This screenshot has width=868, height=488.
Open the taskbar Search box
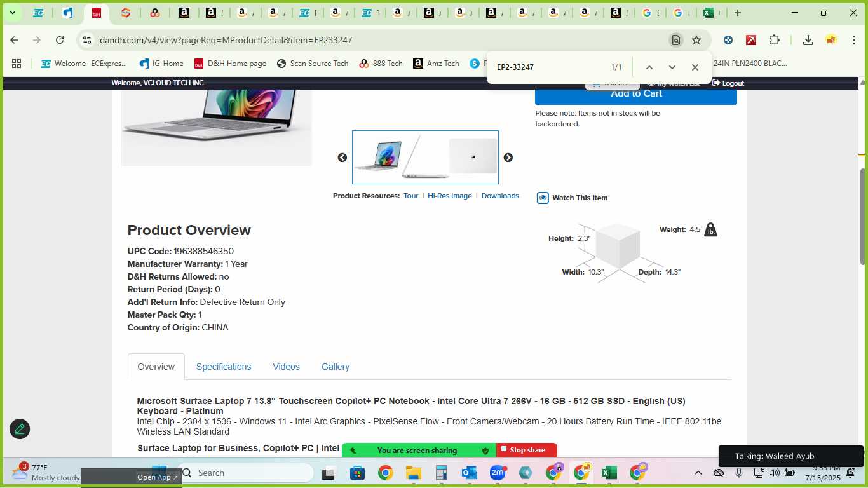click(246, 473)
